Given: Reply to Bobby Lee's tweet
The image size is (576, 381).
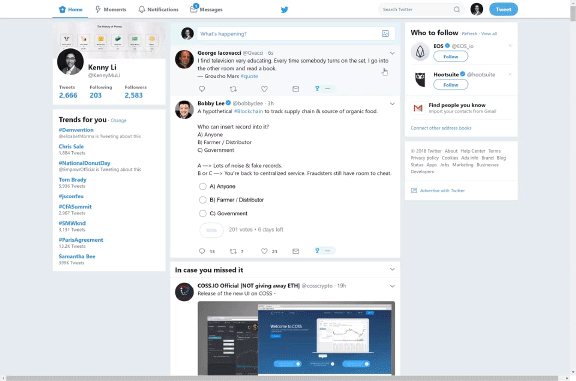Looking at the screenshot, I should click(202, 251).
